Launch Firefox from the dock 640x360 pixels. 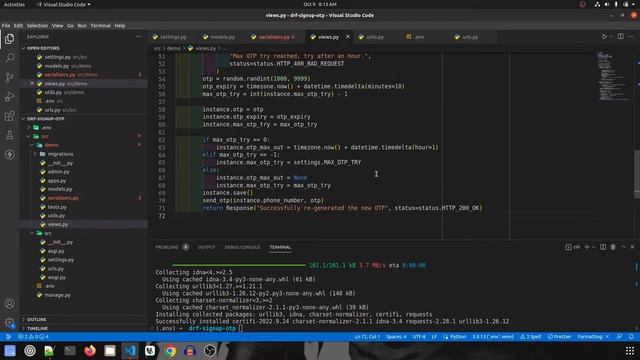pos(90,351)
